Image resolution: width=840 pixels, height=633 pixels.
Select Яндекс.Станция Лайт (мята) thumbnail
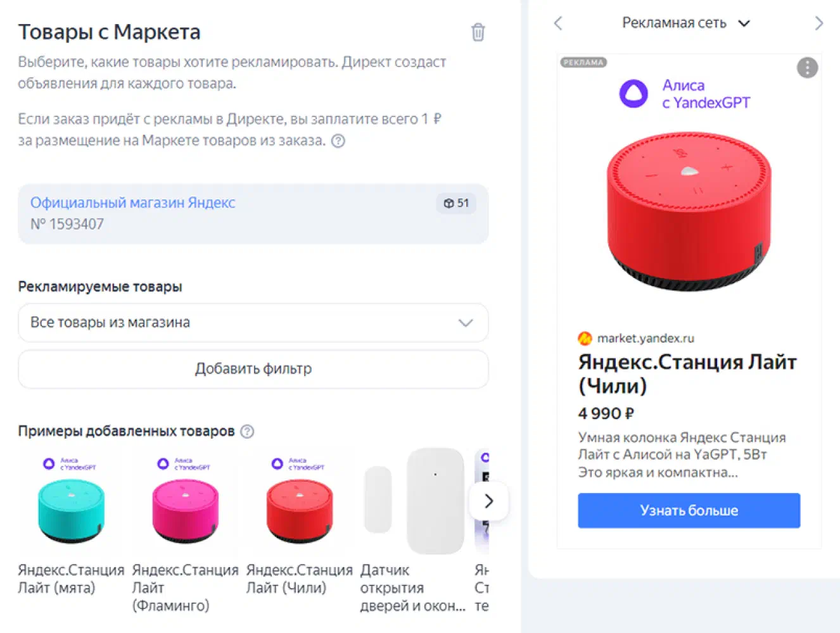click(71, 501)
